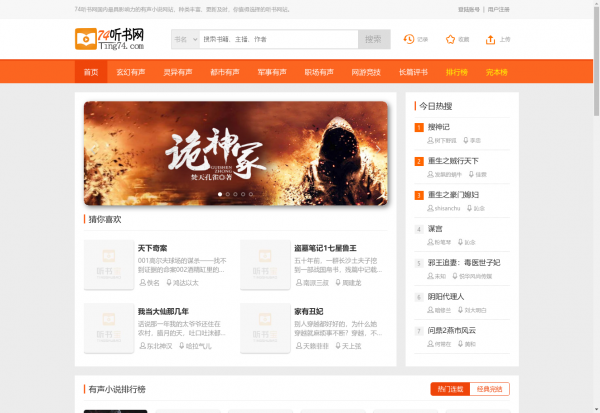Click narrator microphone icon under 家有丑妃
600x413 pixels.
coord(337,346)
